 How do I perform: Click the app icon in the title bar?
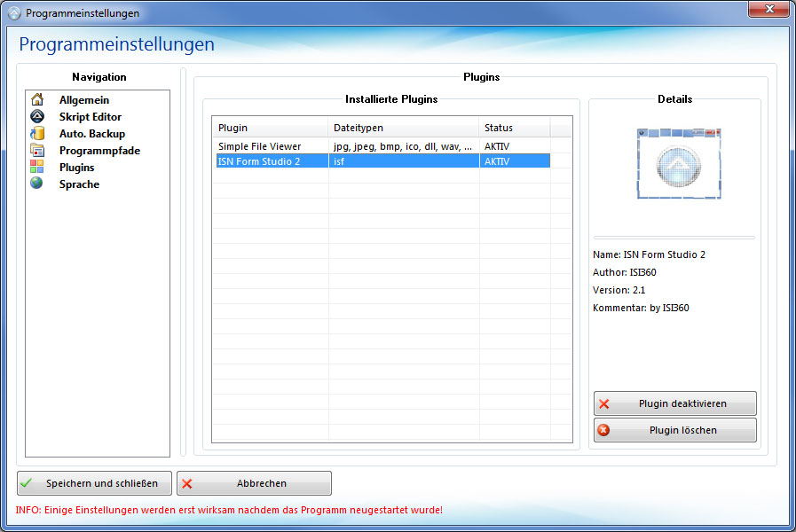(13, 13)
